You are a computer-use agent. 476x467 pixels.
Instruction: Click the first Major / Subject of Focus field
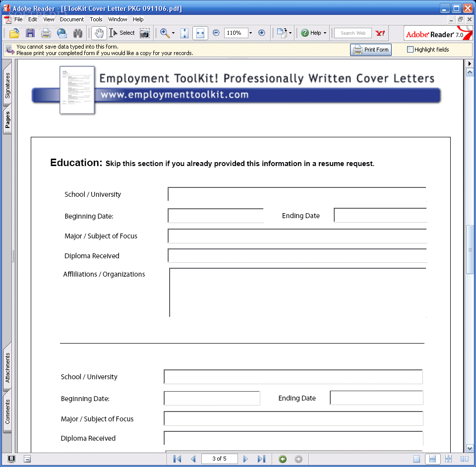[x=297, y=236]
